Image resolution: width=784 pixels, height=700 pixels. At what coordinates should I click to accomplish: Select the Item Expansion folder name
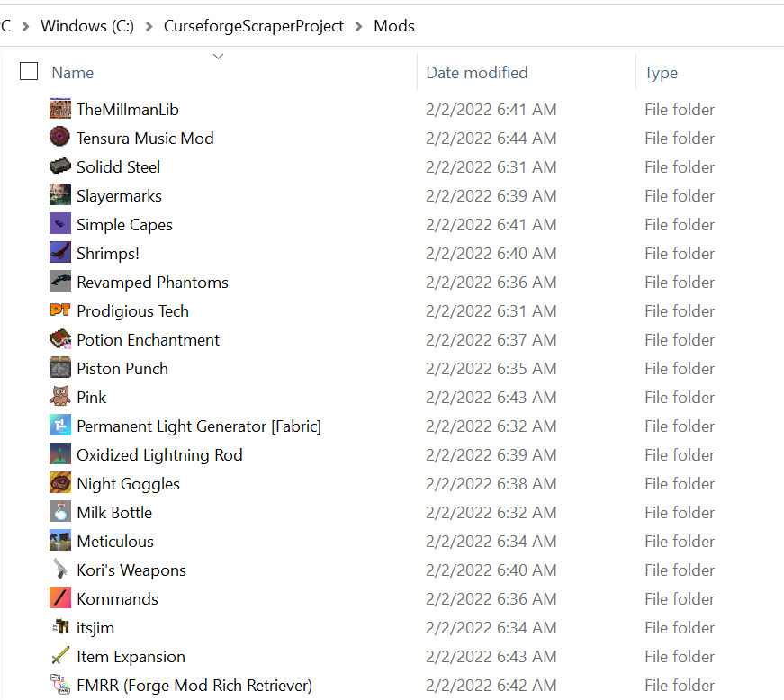click(x=131, y=657)
